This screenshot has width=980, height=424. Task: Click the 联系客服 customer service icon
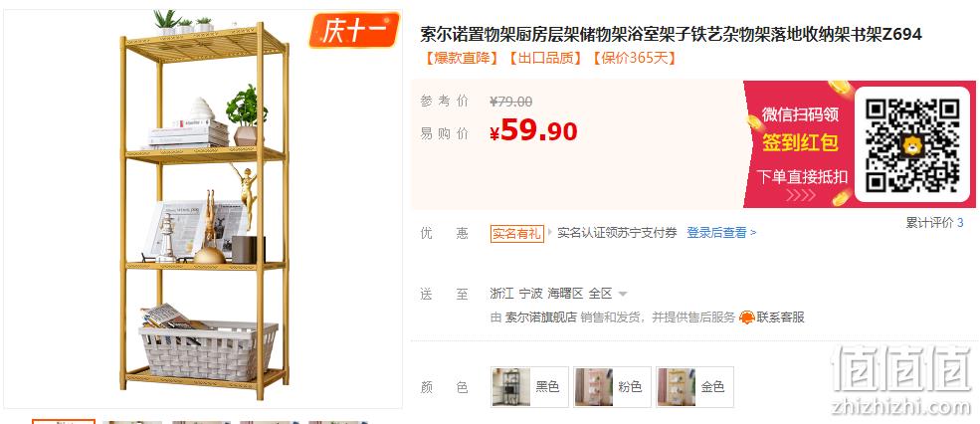click(x=746, y=318)
